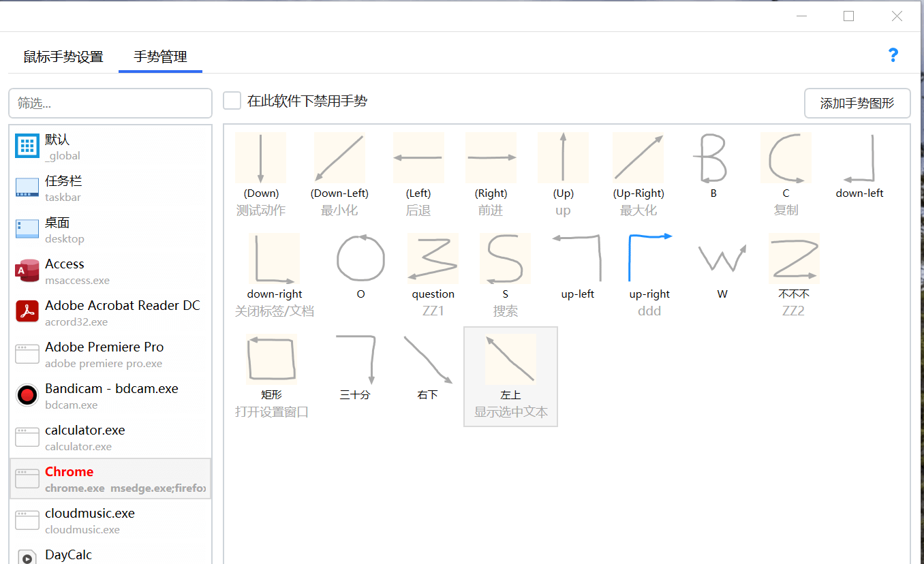Select the (Up) arrow gesture

pyautogui.click(x=563, y=158)
